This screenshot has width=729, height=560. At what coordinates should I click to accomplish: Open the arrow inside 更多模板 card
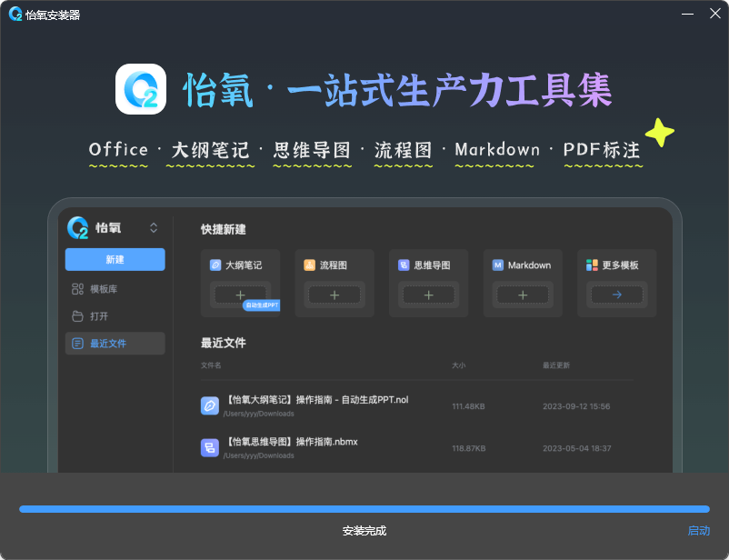[615, 295]
